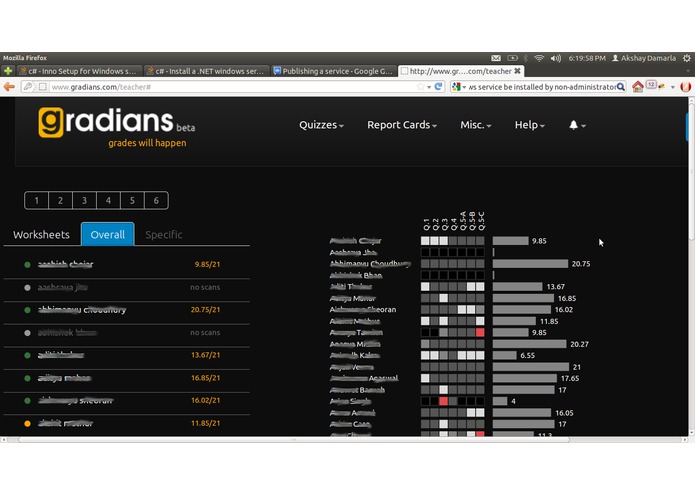Click the address bar URL field
Viewport: 695px width, 494px height.
(233, 87)
